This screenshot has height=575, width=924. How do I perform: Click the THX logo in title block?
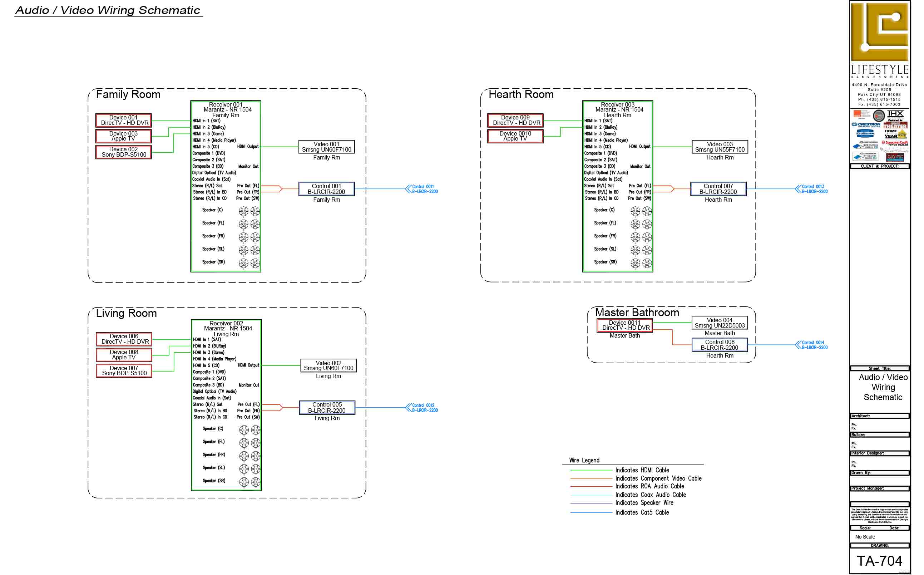[895, 114]
